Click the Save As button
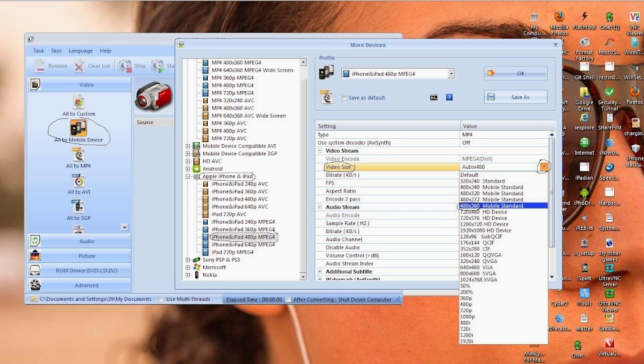This screenshot has height=364, width=644. point(515,98)
